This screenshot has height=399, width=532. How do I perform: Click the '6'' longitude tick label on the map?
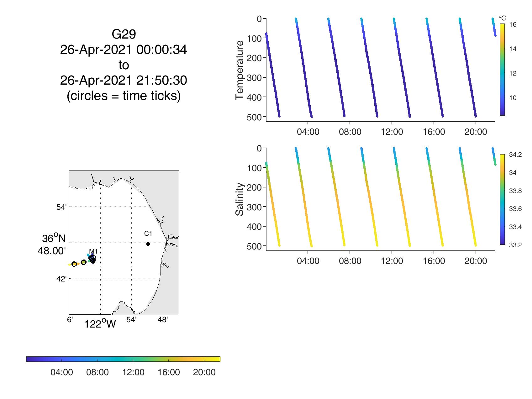[70, 320]
